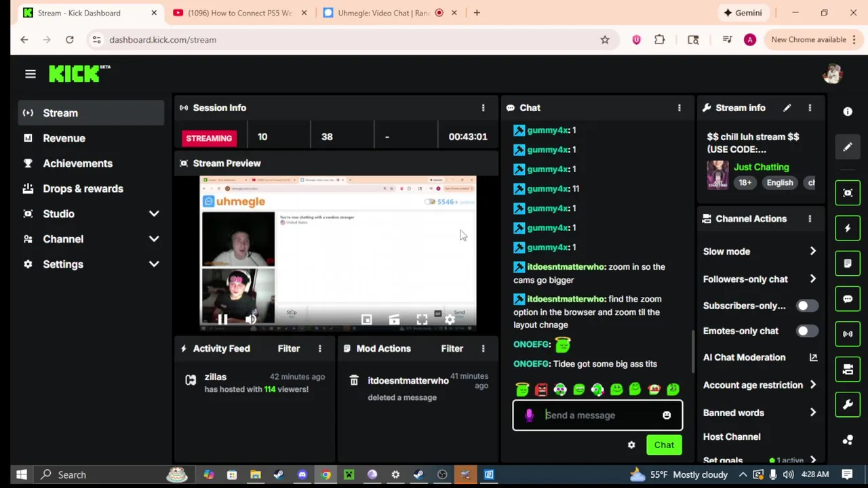Enter fullscreen in stream preview
Image resolution: width=868 pixels, height=488 pixels.
[x=422, y=319]
